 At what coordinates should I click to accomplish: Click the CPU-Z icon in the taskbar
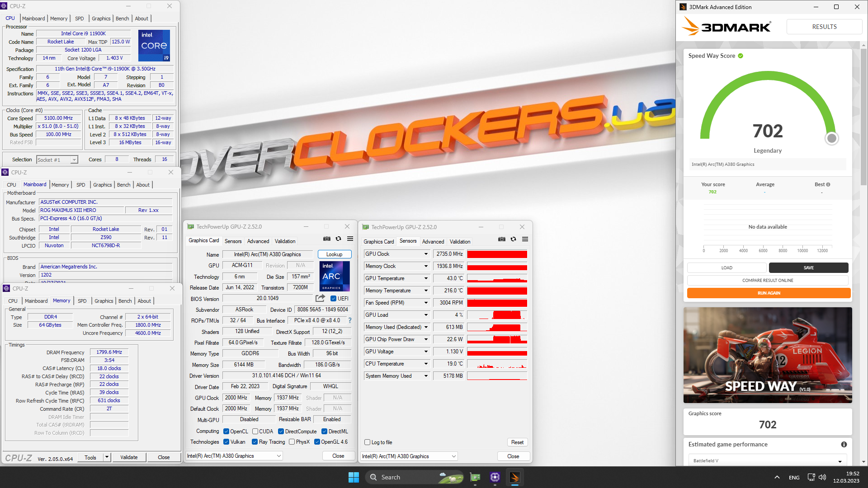point(495,477)
